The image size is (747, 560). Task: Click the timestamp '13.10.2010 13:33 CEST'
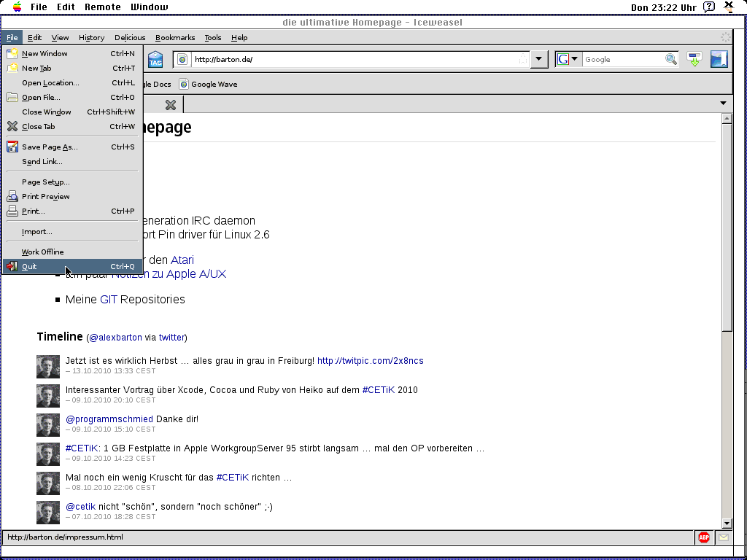(114, 371)
